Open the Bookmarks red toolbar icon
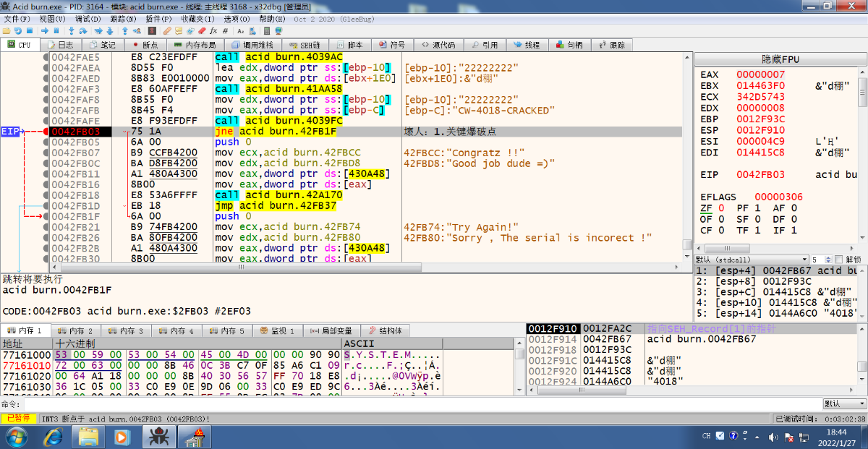Screen dimensions: 868x449 (202, 31)
